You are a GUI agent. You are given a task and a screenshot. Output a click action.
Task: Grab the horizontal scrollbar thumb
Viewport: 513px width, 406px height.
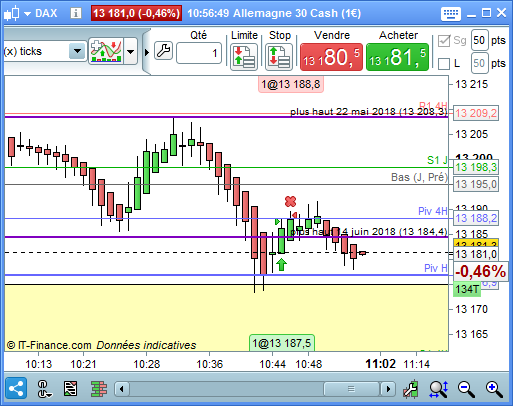pos(351,389)
